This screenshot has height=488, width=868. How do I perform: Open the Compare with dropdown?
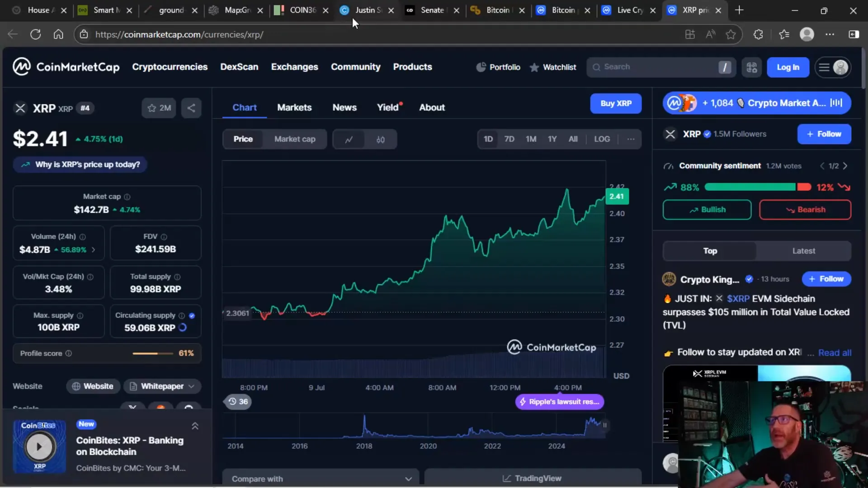(x=321, y=478)
